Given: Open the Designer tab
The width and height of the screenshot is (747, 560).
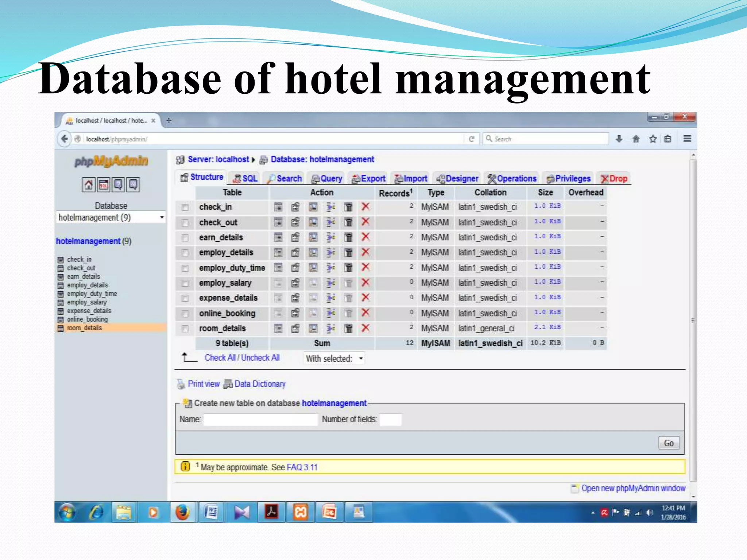Looking at the screenshot, I should (457, 178).
